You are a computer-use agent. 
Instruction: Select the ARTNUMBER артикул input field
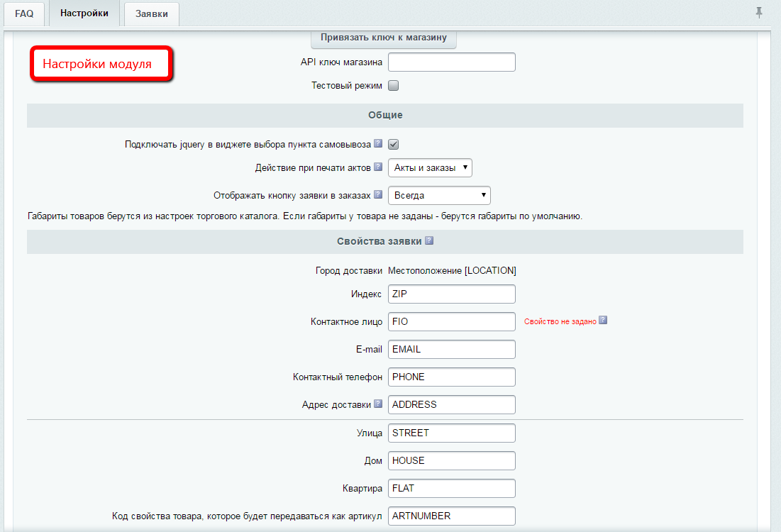point(451,516)
